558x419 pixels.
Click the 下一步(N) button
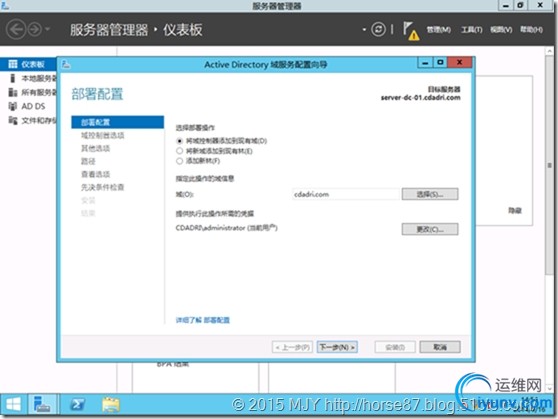337,347
